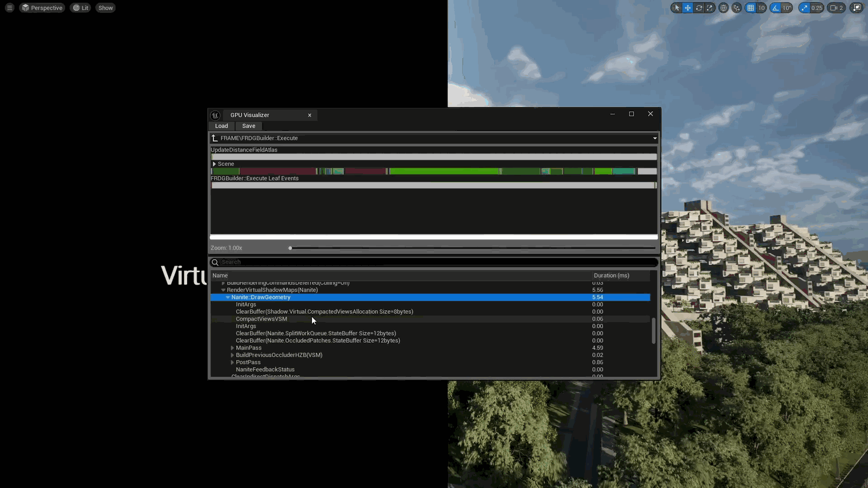Viewport: 868px width, 488px height.
Task: Select the UpdateDistanceFieldAtlas timeline bar
Action: pos(434,157)
